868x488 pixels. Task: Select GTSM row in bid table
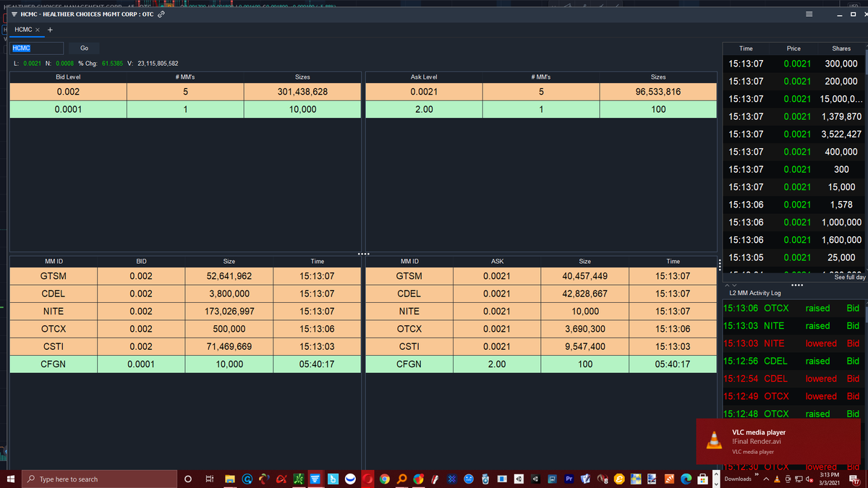[x=185, y=276]
